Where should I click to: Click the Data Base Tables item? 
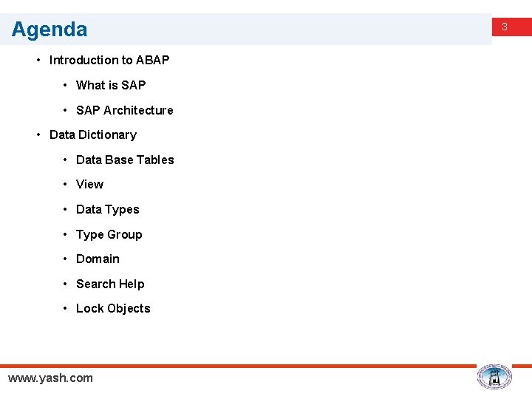[x=125, y=160]
